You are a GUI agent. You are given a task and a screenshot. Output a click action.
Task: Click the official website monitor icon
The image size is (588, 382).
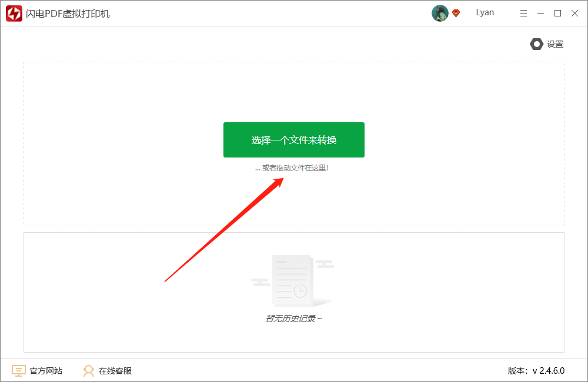coord(19,371)
